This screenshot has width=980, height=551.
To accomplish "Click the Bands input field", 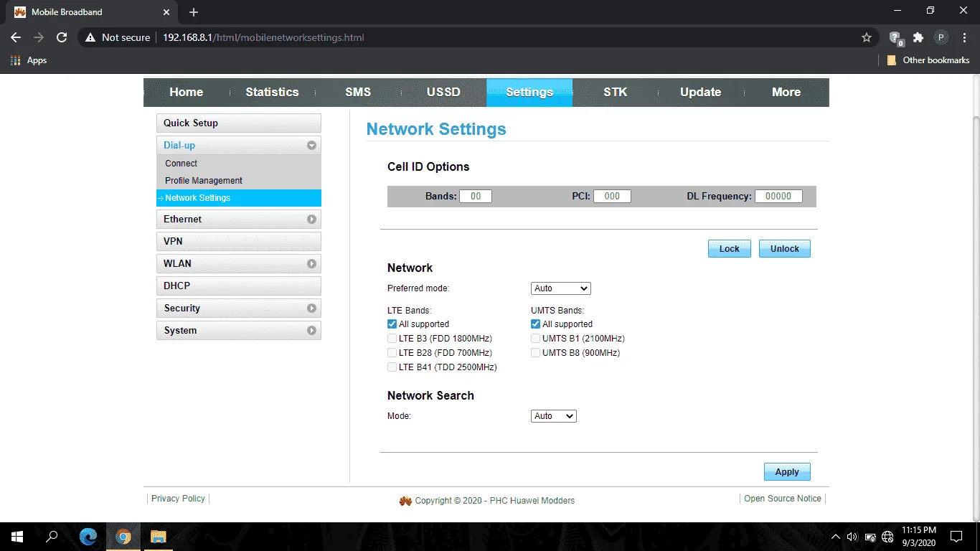I will coord(476,196).
